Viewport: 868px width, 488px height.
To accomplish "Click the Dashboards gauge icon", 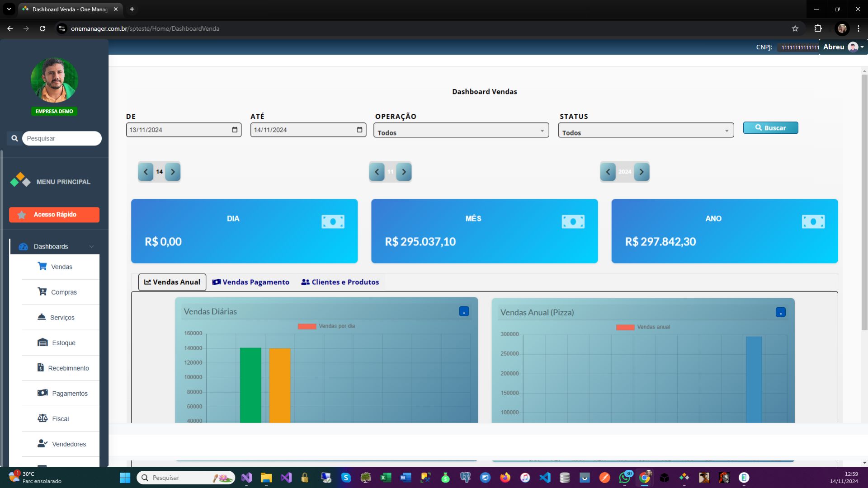I will point(23,246).
